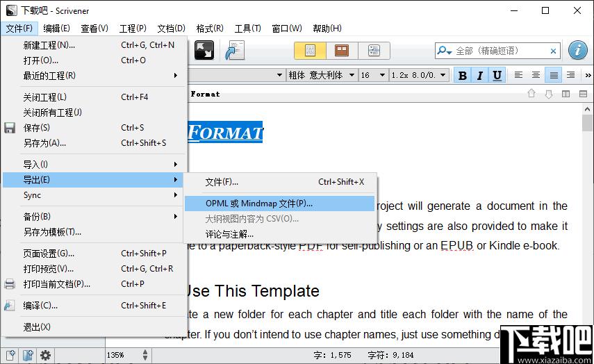
Task: Switch to document scrivenings view mode
Action: click(x=310, y=51)
